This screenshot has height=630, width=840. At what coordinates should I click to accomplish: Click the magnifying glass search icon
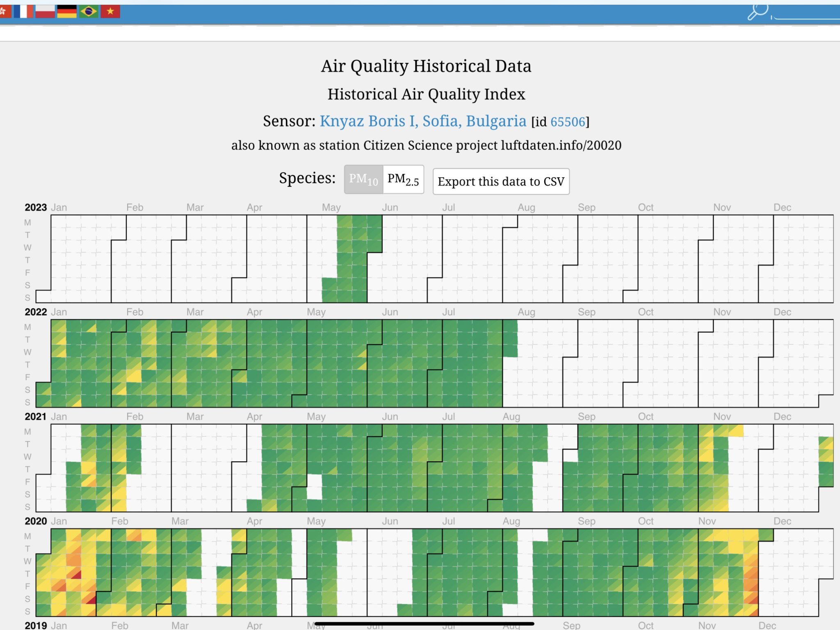click(x=757, y=11)
